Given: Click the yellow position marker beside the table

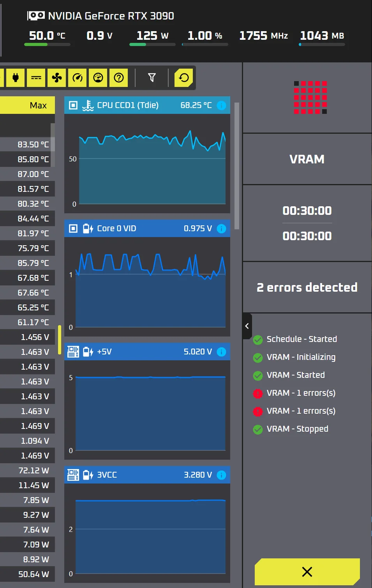Looking at the screenshot, I should pyautogui.click(x=60, y=340).
